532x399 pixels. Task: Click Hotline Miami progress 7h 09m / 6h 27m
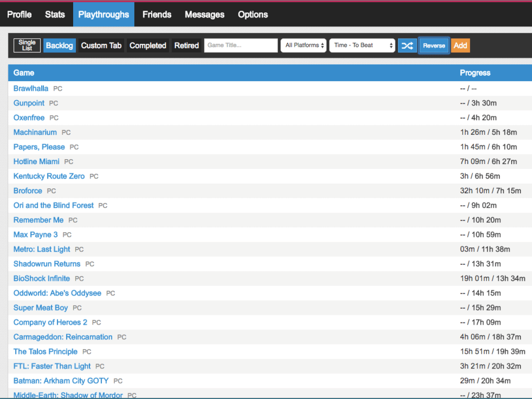pos(489,161)
